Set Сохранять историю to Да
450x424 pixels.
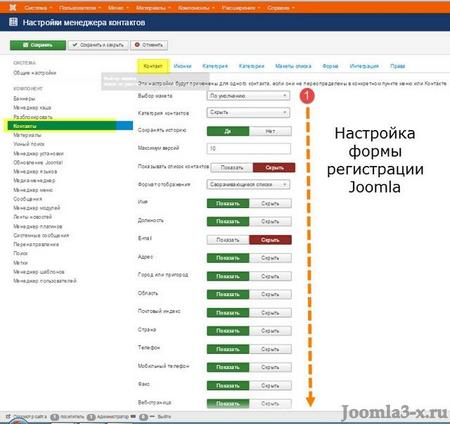coord(228,131)
